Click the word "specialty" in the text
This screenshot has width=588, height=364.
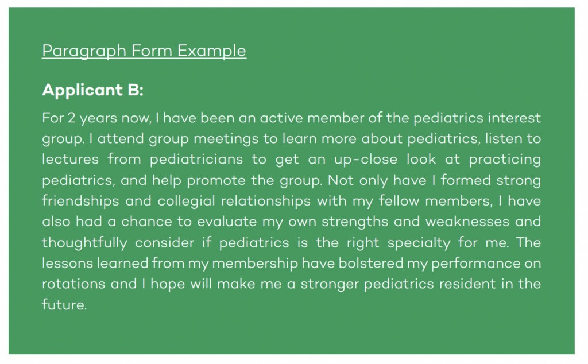coord(419,242)
